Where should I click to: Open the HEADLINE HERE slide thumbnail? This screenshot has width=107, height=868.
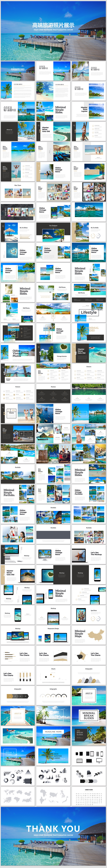pyautogui.click(x=53, y=736)
